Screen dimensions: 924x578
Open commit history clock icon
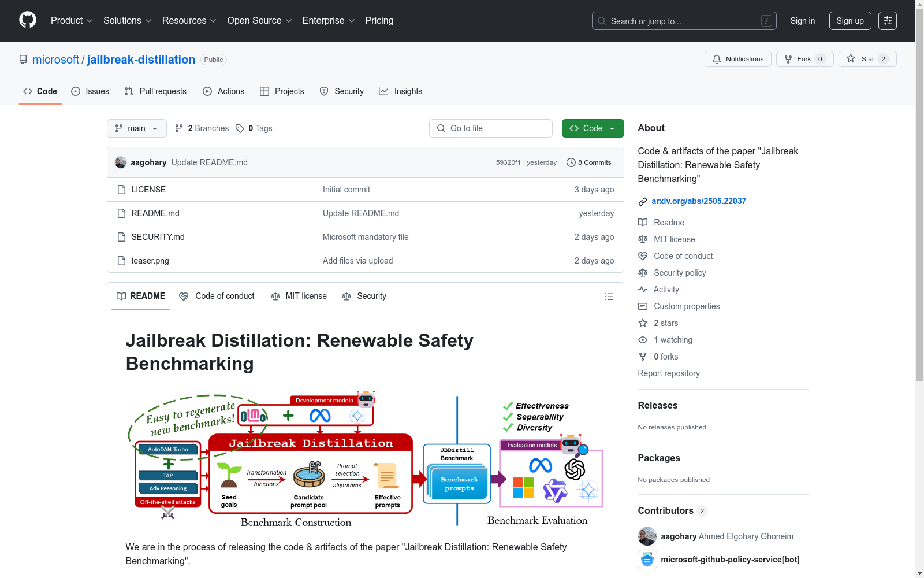tap(571, 162)
